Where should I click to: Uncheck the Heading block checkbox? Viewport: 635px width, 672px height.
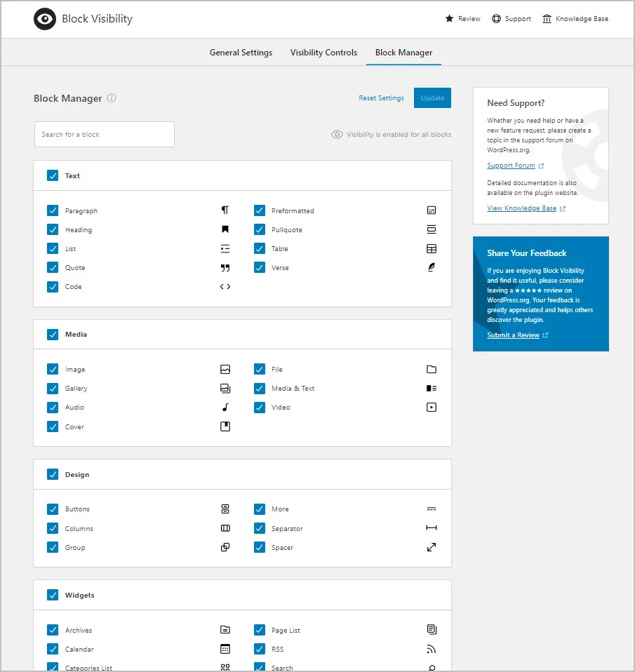pyautogui.click(x=53, y=229)
